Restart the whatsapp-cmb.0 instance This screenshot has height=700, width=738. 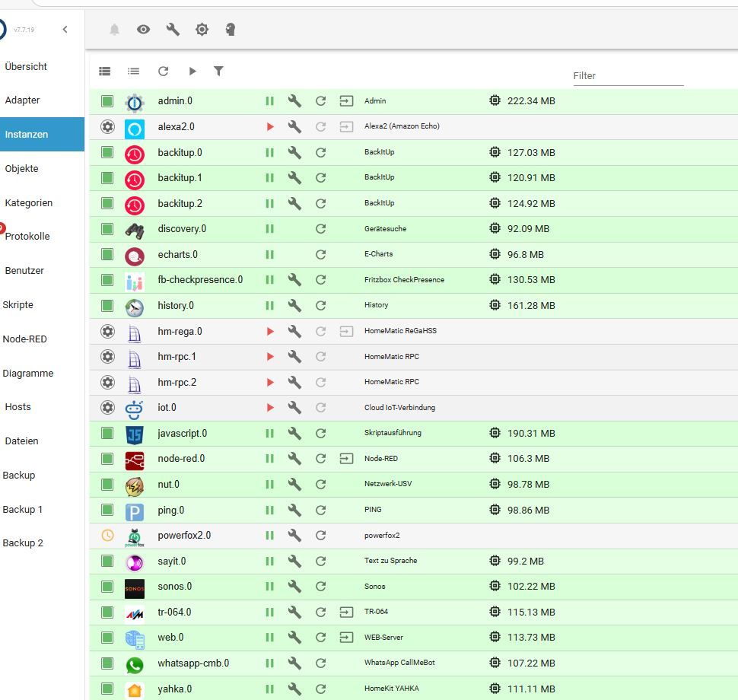click(321, 663)
